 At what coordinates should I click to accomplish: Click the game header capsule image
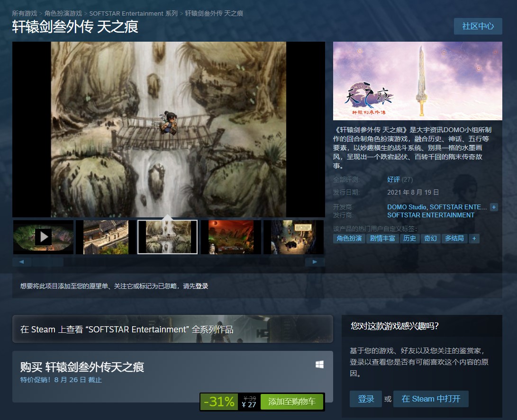[x=418, y=80]
